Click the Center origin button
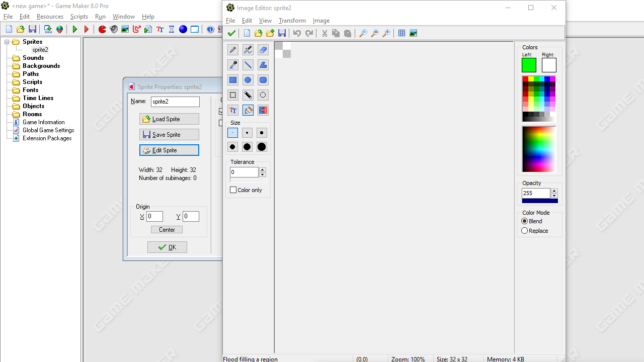Image resolution: width=644 pixels, height=362 pixels. point(167,230)
